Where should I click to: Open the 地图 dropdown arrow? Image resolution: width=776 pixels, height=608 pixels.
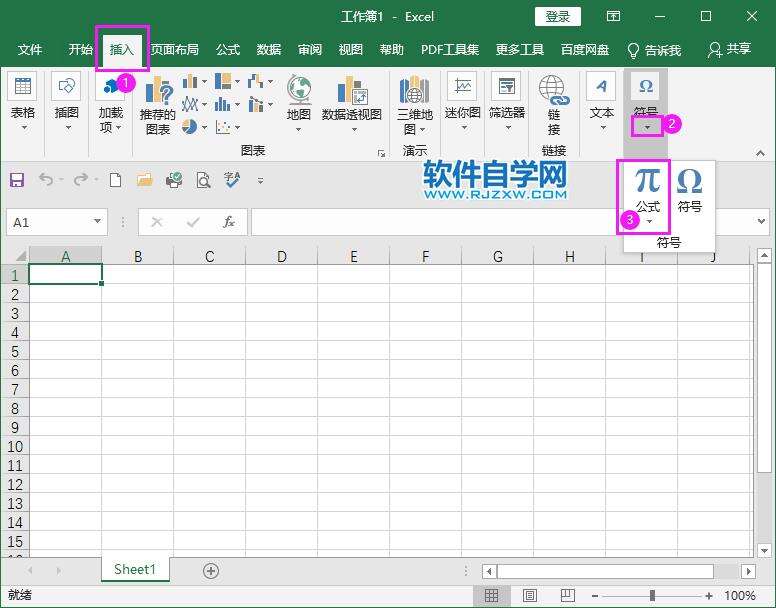(x=298, y=130)
